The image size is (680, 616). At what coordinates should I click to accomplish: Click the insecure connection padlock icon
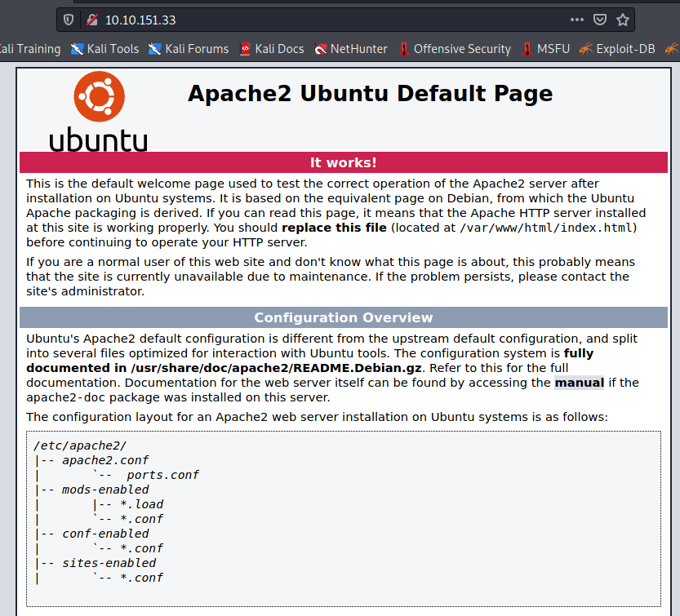pos(91,20)
